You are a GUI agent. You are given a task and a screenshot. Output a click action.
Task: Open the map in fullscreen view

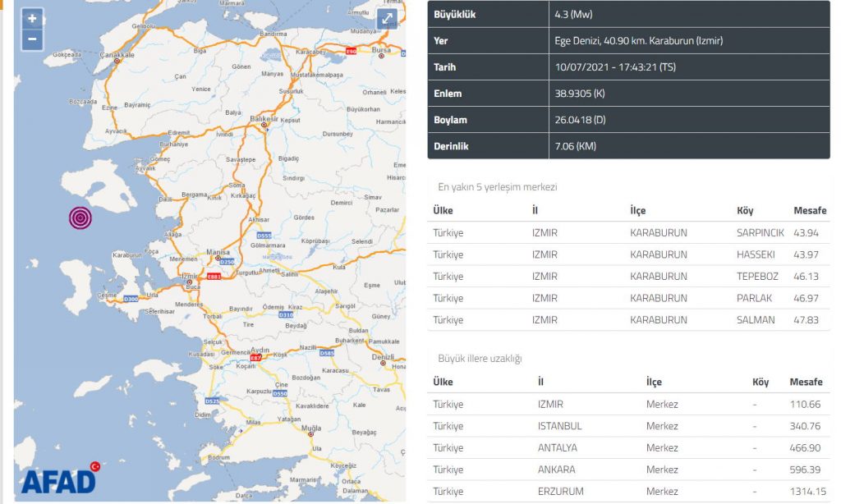tap(387, 20)
